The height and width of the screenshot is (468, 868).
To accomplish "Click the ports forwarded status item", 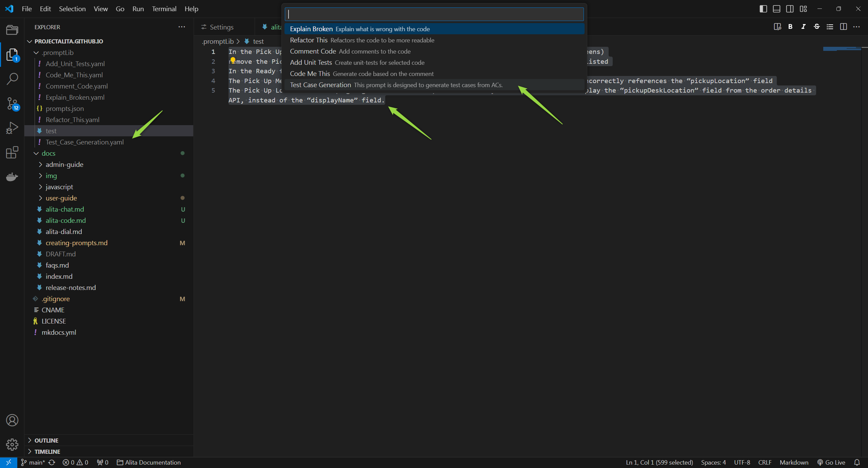I will click(x=102, y=462).
